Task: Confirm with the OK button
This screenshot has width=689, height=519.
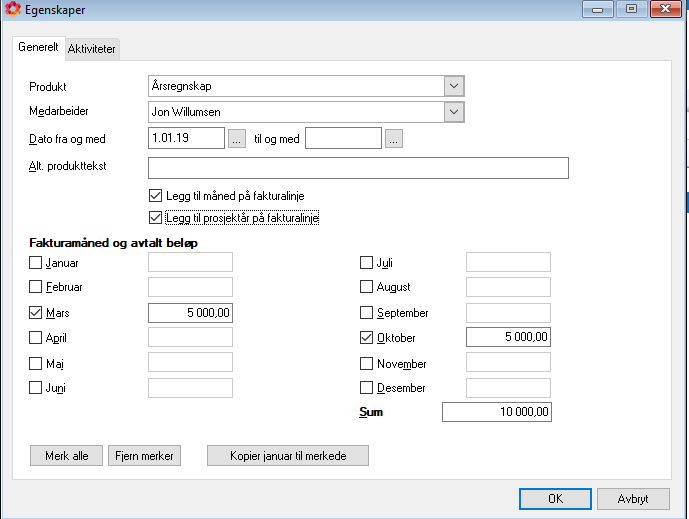Action: pyautogui.click(x=555, y=499)
